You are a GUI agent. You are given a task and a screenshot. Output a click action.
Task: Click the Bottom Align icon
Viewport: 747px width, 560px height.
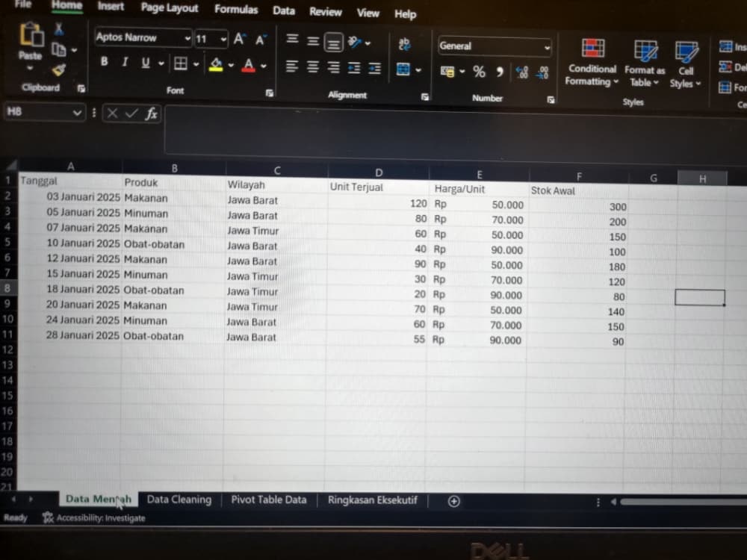pos(333,43)
